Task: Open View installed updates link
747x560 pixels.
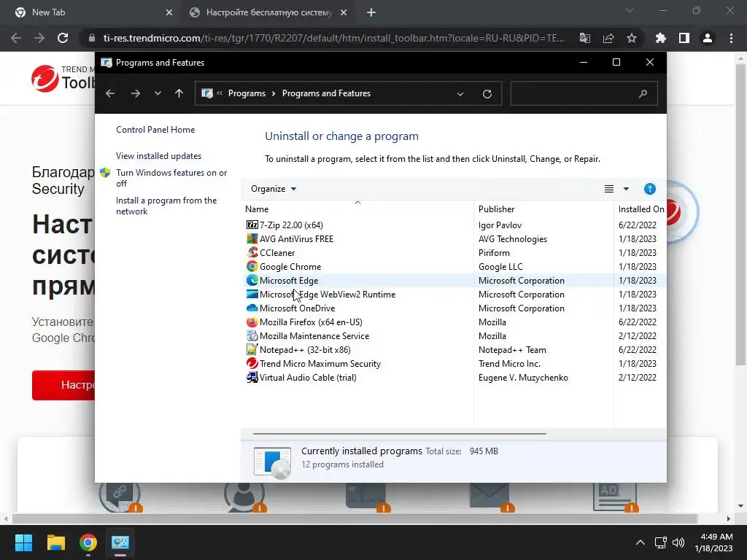Action: pyautogui.click(x=158, y=156)
